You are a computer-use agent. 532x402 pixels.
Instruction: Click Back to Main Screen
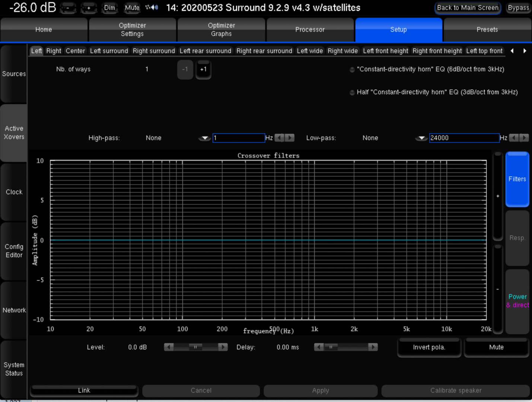point(468,8)
